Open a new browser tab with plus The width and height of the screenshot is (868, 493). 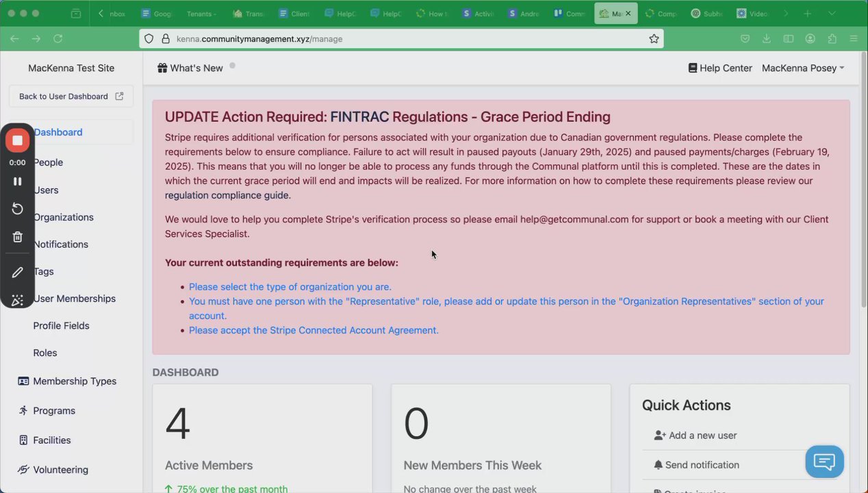click(808, 14)
